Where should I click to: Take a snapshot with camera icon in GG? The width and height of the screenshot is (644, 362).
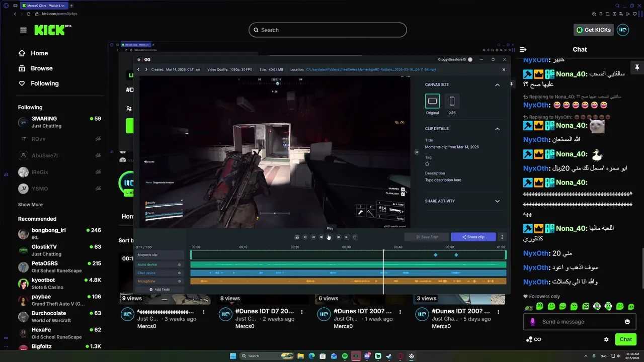[x=297, y=237]
